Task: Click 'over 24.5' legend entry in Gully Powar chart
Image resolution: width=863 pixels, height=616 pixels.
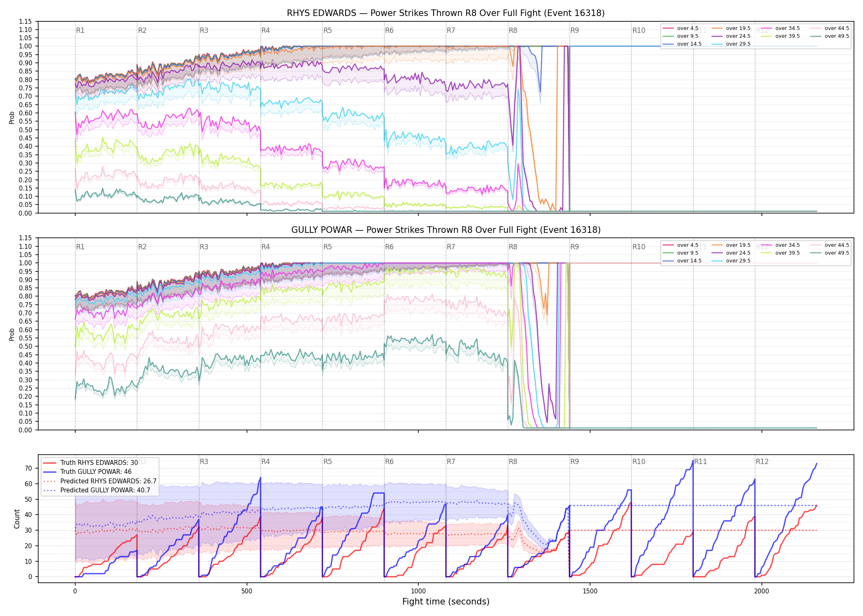Action: (731, 253)
